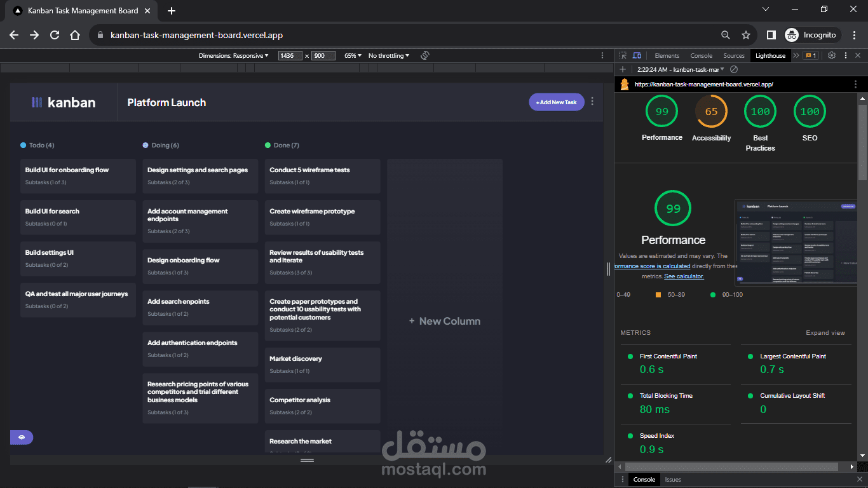Click the plus icon to start new Lighthouse report
The width and height of the screenshot is (868, 488).
pos(623,69)
